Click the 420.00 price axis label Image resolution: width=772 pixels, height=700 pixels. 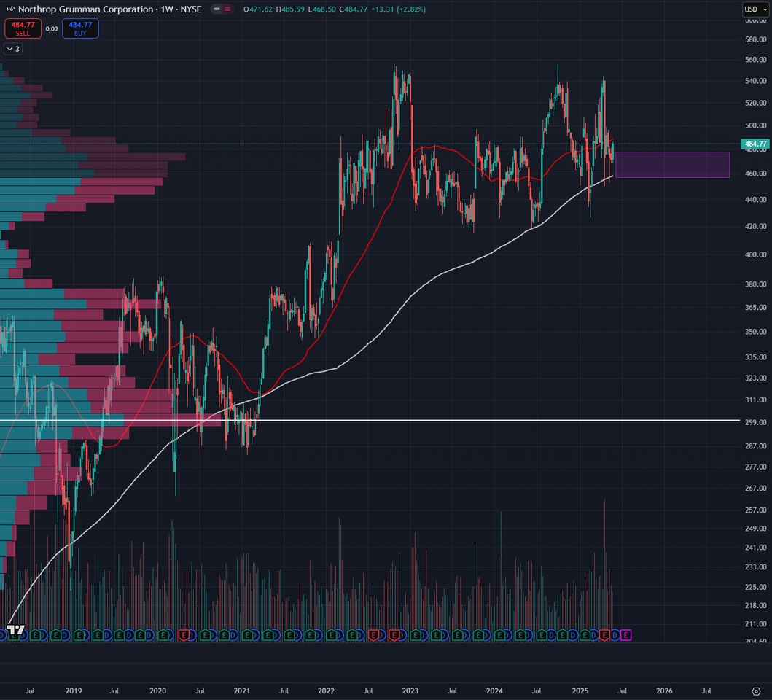pos(756,227)
